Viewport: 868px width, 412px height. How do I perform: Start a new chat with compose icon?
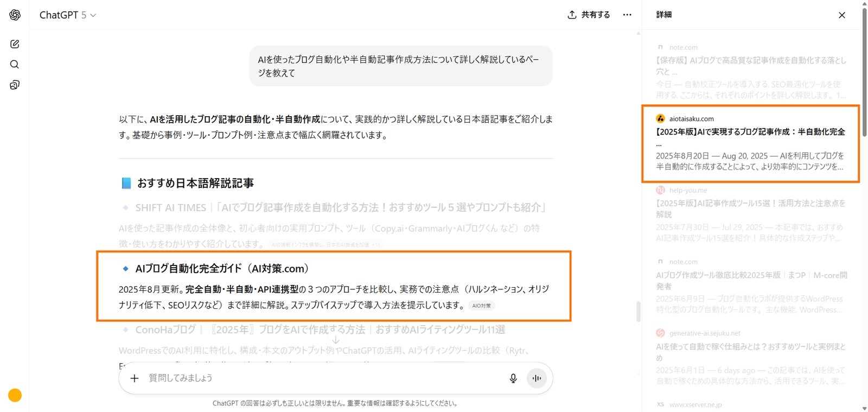(x=15, y=44)
